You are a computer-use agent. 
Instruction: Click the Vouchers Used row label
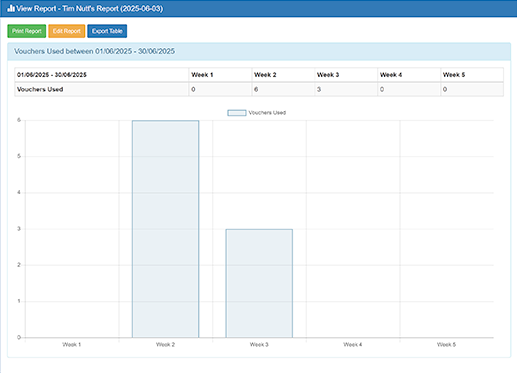(x=40, y=89)
